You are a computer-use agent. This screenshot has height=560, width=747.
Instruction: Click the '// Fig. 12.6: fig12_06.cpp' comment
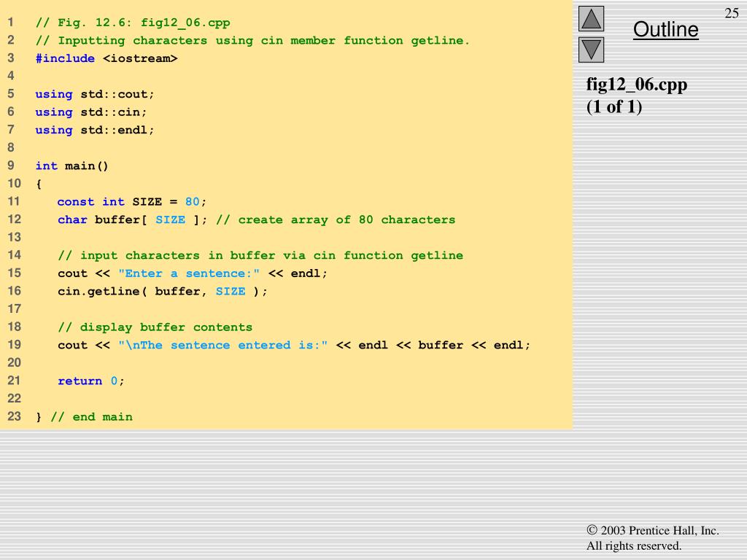click(x=133, y=23)
